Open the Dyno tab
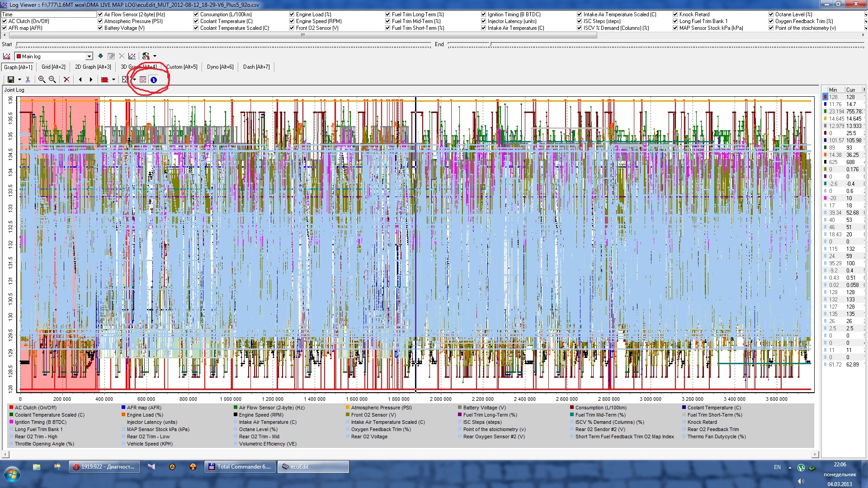Viewport: 868px width, 488px height. (220, 67)
